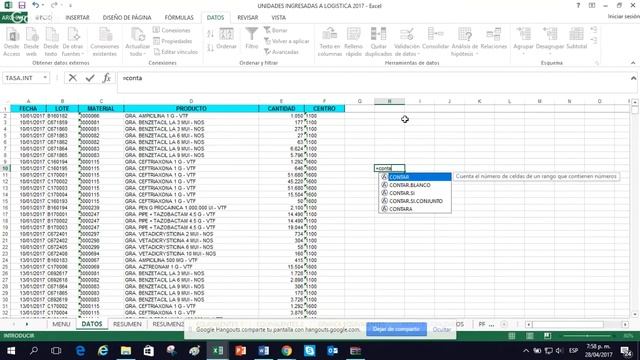Click Relaciones icon

[493, 39]
